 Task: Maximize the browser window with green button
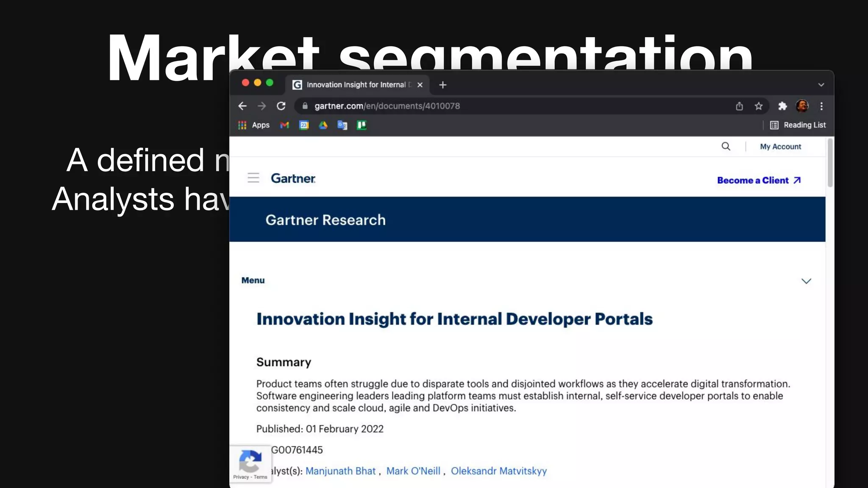[270, 83]
